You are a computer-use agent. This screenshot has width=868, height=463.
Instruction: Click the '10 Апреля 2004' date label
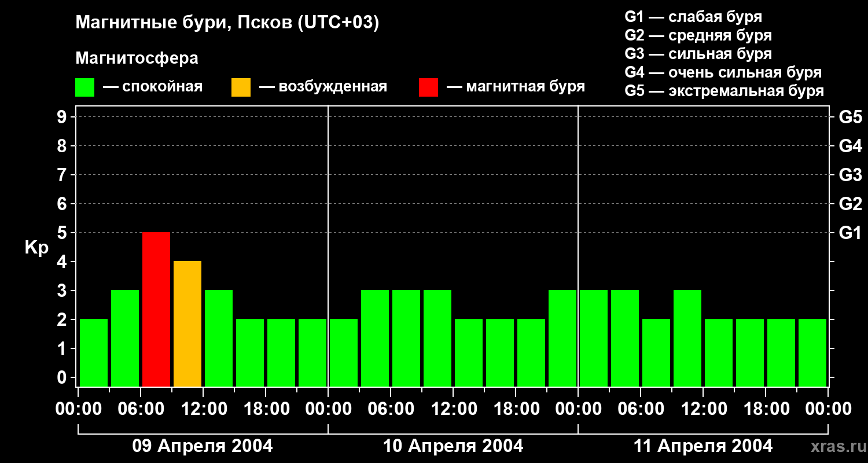453,446
